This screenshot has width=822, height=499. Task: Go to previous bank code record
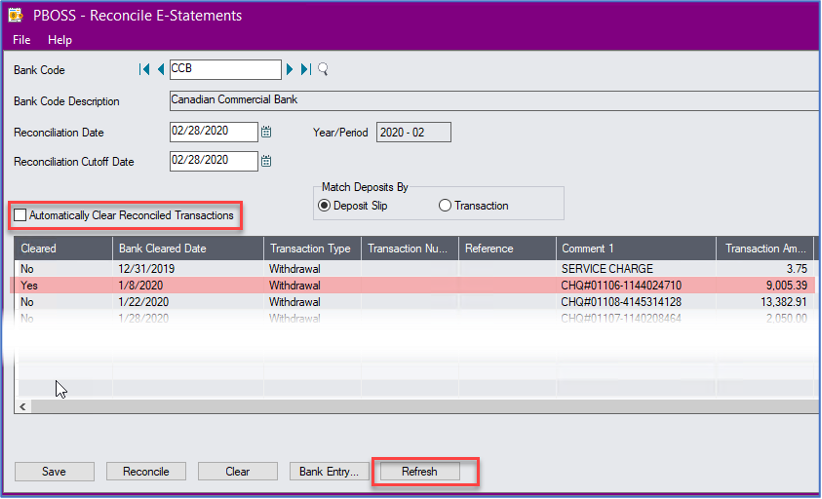160,69
